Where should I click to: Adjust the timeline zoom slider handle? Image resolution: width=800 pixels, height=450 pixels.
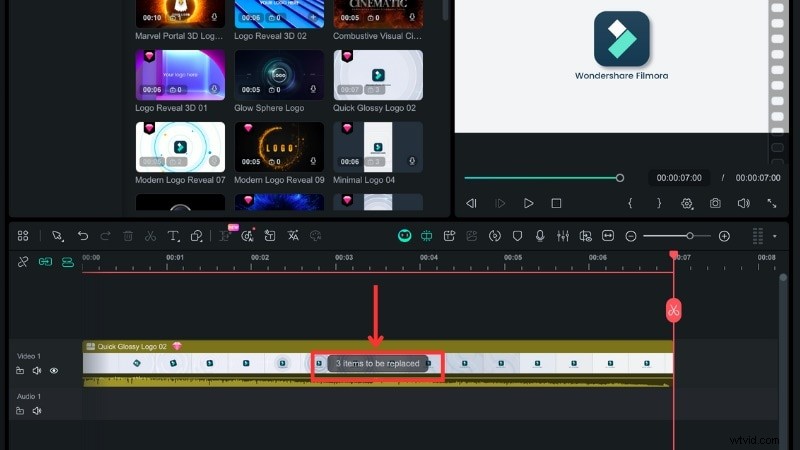click(690, 236)
